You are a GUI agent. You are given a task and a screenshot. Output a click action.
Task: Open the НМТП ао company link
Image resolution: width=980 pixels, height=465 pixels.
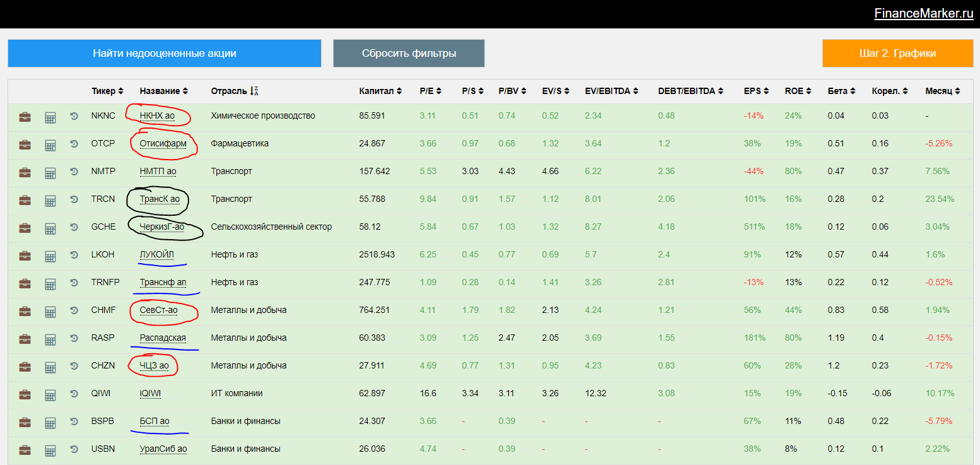click(158, 172)
